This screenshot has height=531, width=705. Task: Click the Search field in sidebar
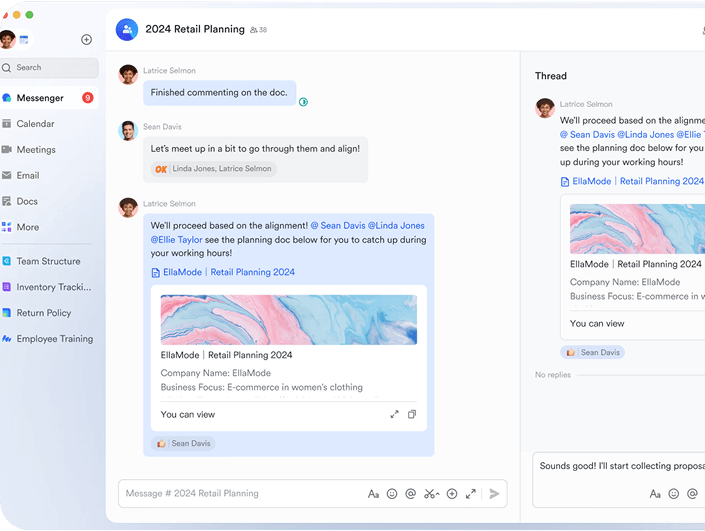point(50,68)
